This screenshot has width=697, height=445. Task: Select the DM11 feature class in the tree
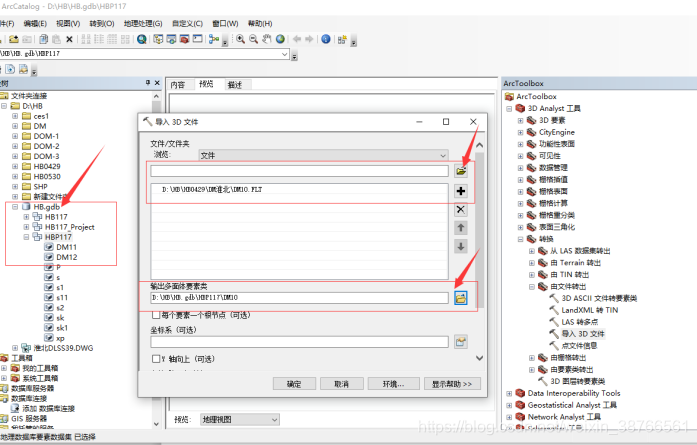pos(61,247)
